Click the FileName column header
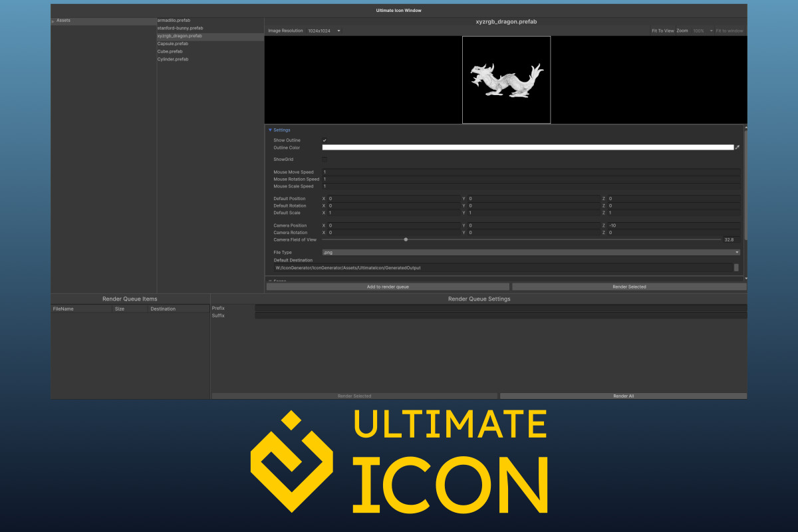Viewport: 798px width, 532px height. tap(82, 309)
